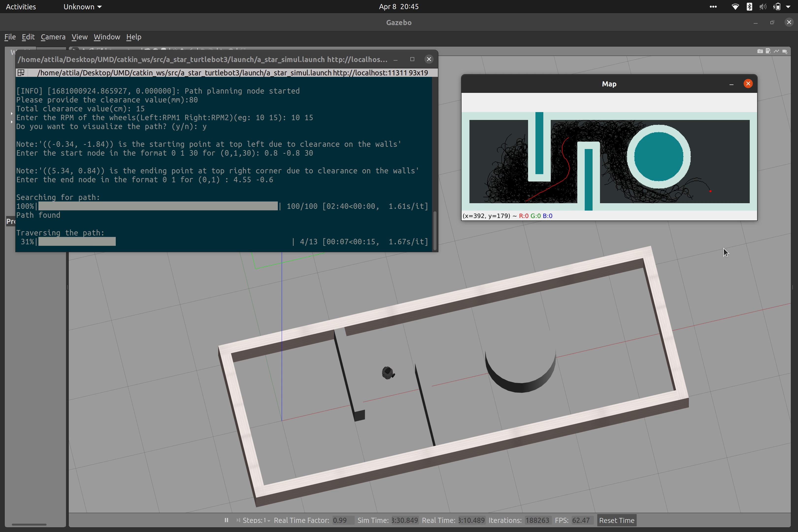Click the Reset Time button
798x532 pixels.
pos(616,520)
